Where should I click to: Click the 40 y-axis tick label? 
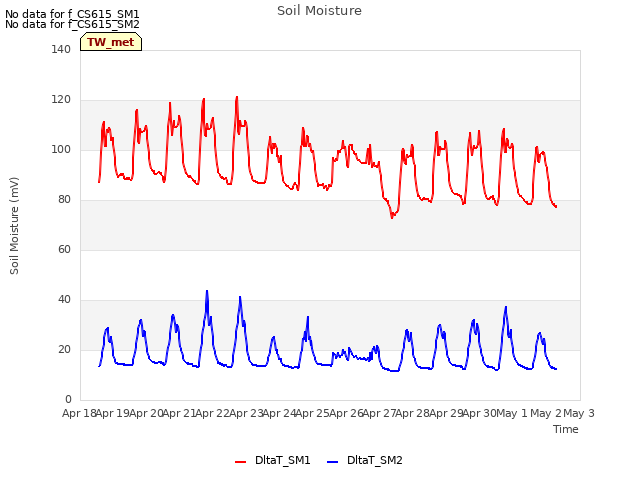[64, 300]
